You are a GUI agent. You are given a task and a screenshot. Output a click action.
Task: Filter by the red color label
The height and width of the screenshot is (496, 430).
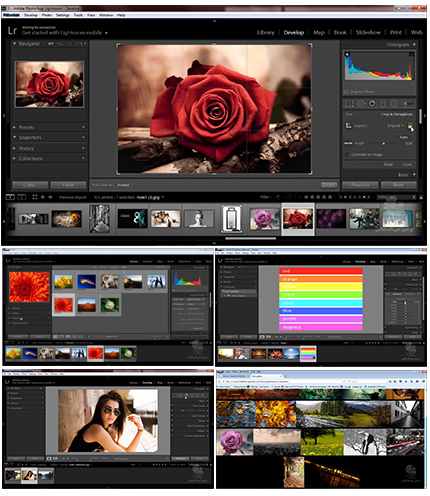[340, 197]
